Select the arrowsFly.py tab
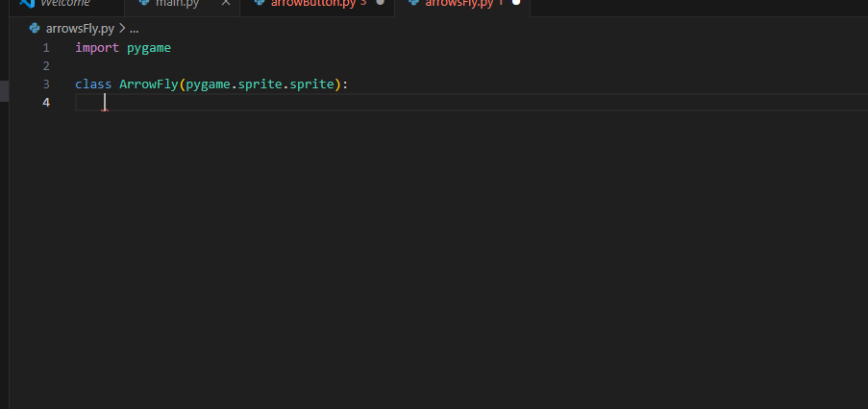This screenshot has height=409, width=868. 463,3
